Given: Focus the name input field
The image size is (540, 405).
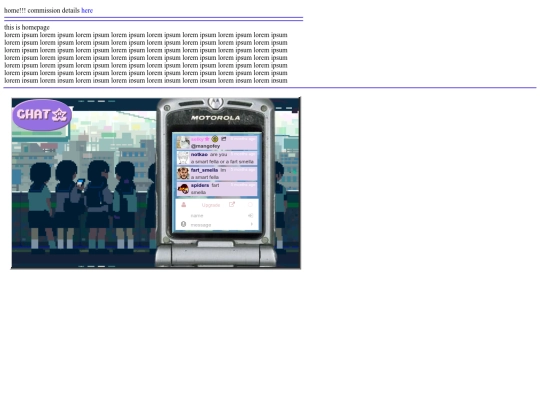Looking at the screenshot, I should click(217, 216).
